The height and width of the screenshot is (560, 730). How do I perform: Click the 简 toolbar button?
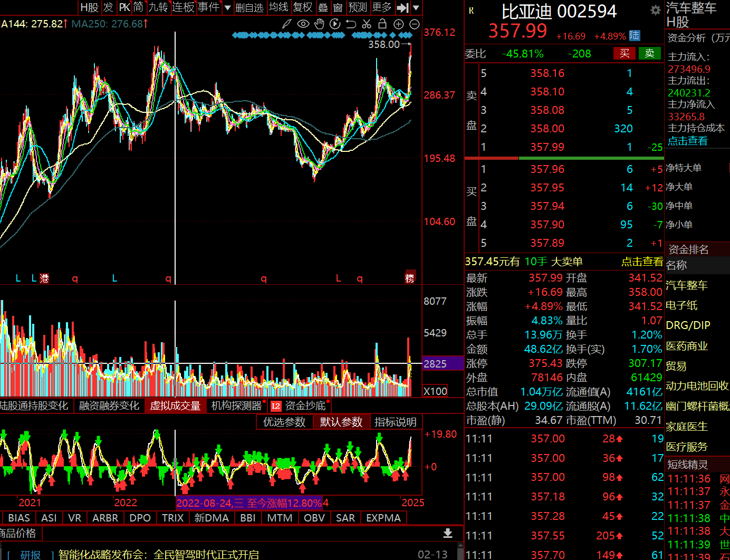(138, 7)
